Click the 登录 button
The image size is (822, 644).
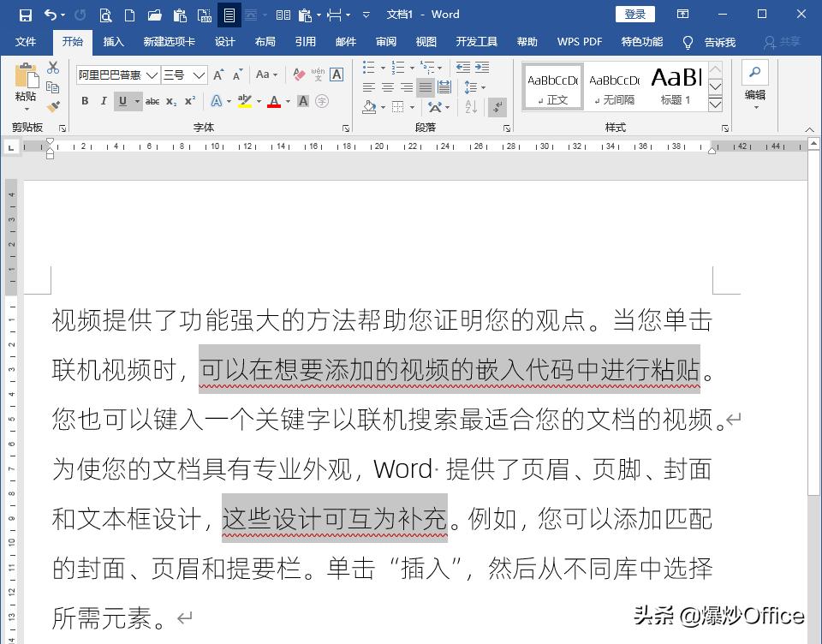click(x=635, y=14)
